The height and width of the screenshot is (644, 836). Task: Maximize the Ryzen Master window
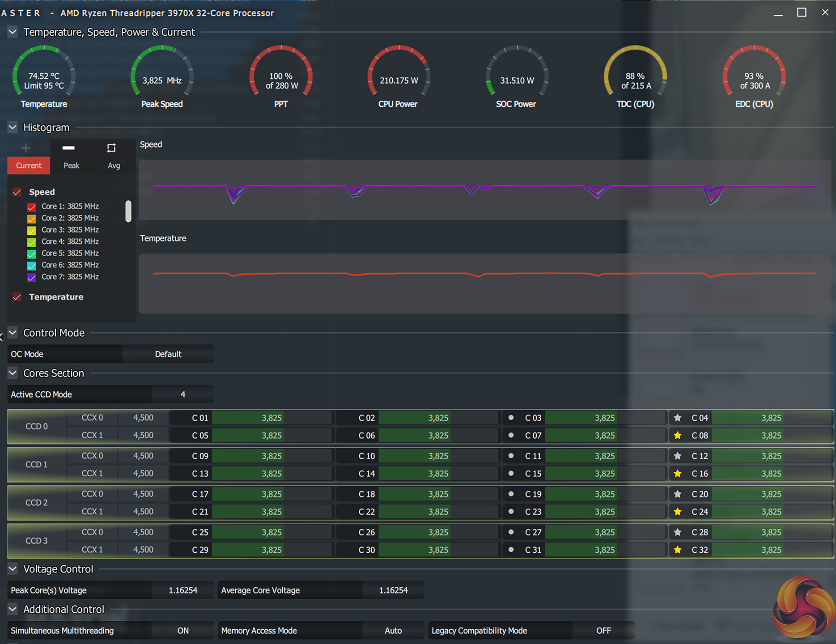(802, 13)
